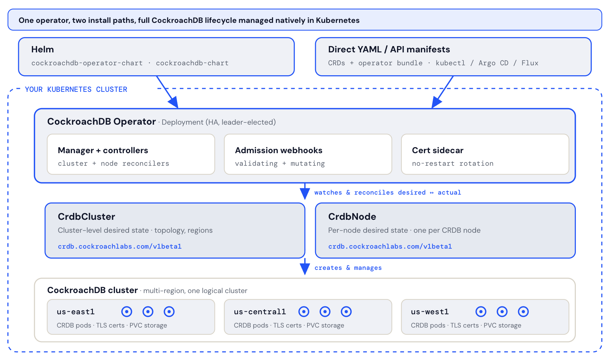This screenshot has width=609, height=364.
Task: Select the Admission webhooks card
Action: [308, 154]
